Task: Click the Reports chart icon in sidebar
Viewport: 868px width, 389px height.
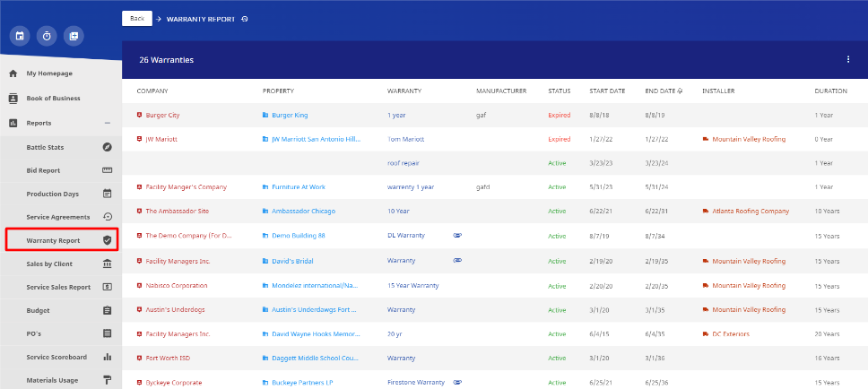Action: coord(13,123)
